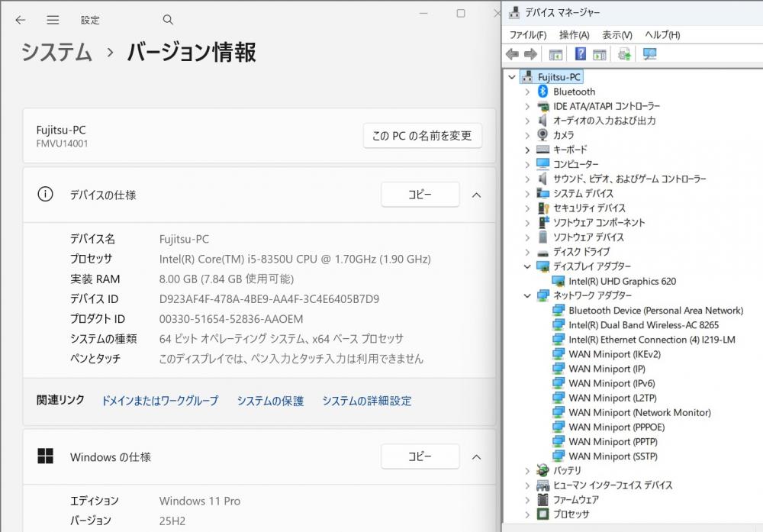This screenshot has height=532, width=763.
Task: Open システムの保護 link
Action: click(270, 401)
